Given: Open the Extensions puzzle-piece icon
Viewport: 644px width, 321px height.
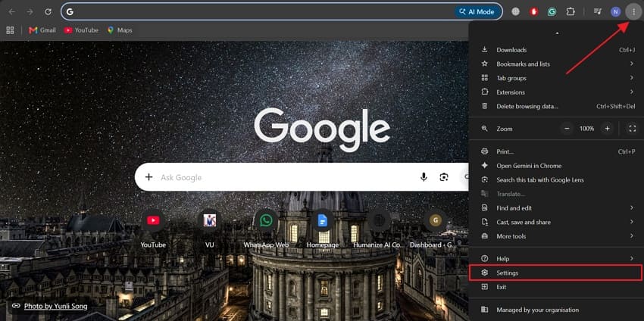Looking at the screenshot, I should point(571,12).
